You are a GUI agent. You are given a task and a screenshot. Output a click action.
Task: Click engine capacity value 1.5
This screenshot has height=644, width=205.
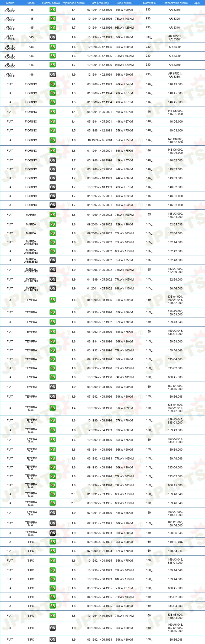(x=73, y=130)
